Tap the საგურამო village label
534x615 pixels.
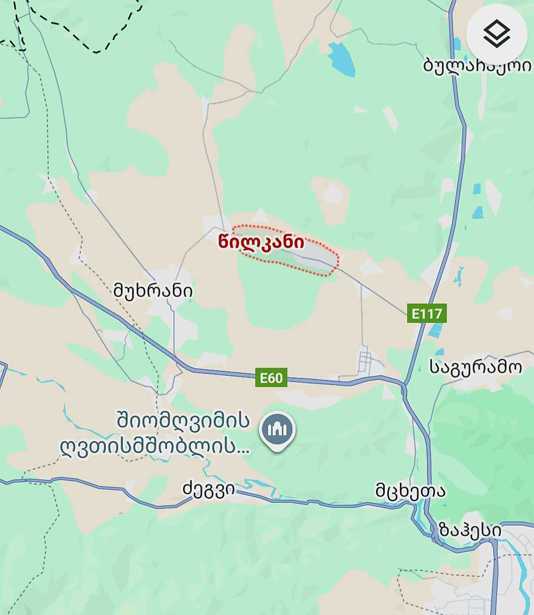coord(476,368)
